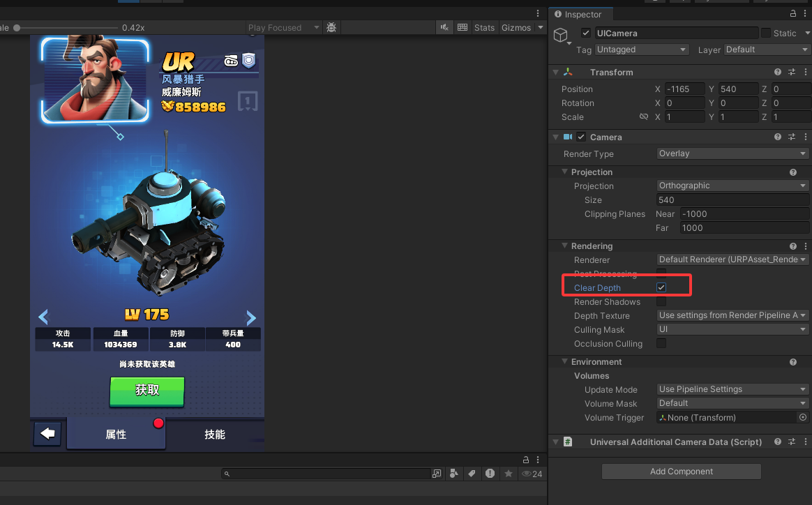
Task: Switch to 技能 tab in game UI
Action: (215, 434)
